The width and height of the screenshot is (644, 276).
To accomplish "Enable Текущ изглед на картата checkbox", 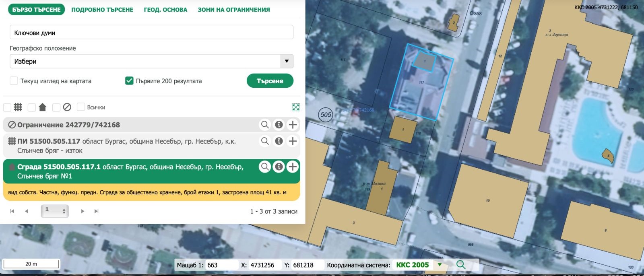I will (14, 81).
